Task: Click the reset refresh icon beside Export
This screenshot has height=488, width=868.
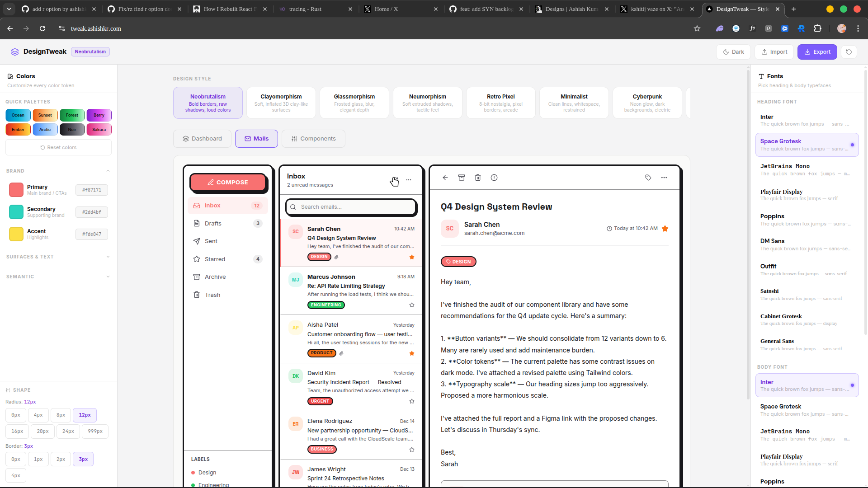Action: (x=849, y=52)
